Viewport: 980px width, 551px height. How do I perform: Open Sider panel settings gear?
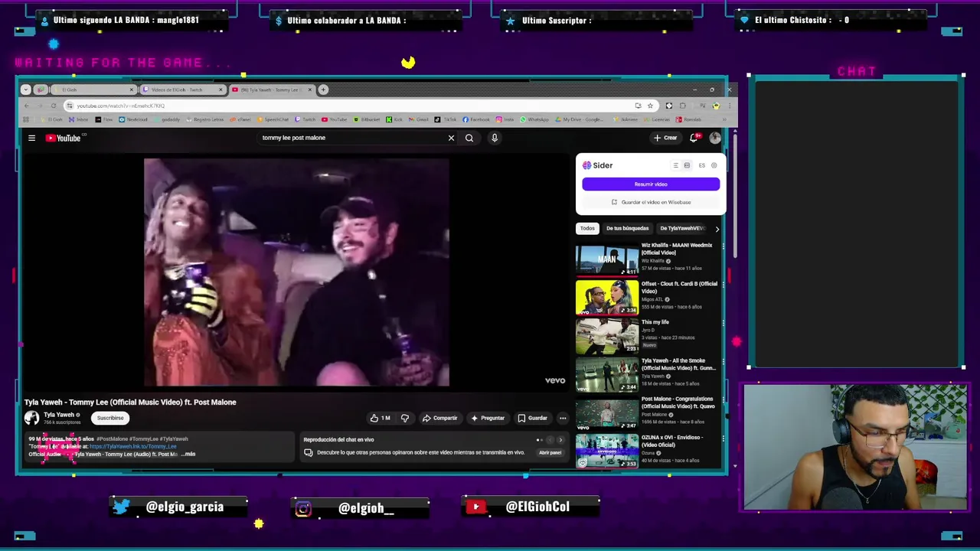(x=714, y=165)
